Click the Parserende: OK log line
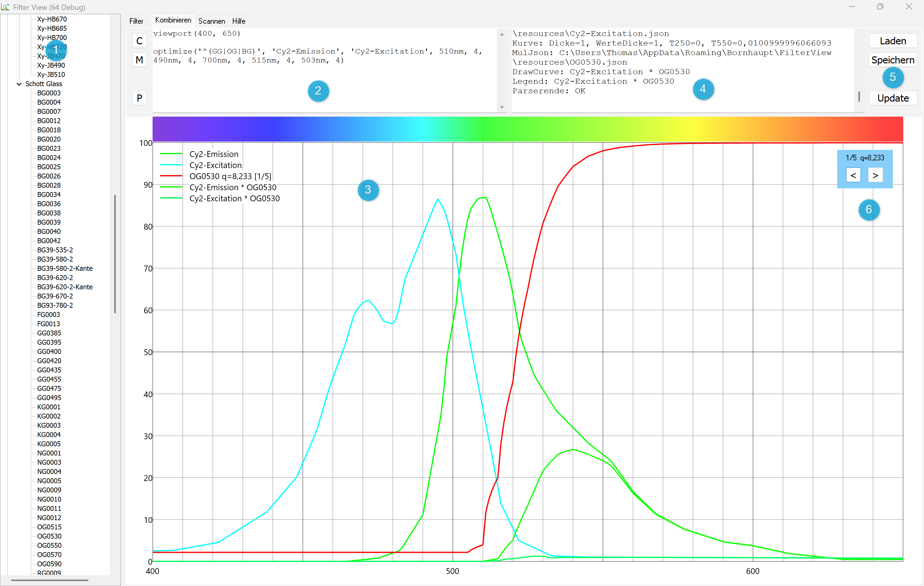Screen dimensions: 924x586 pyautogui.click(x=549, y=91)
